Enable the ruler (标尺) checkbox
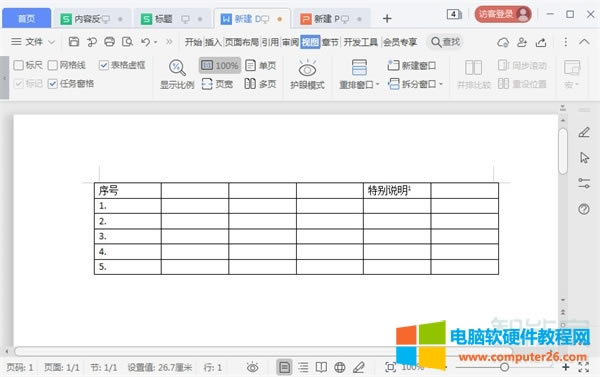 (x=18, y=65)
